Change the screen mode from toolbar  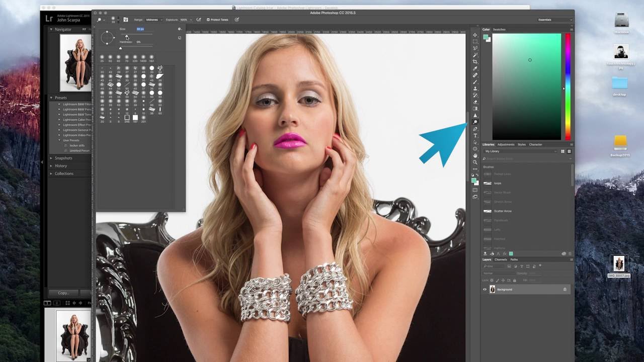(x=475, y=197)
